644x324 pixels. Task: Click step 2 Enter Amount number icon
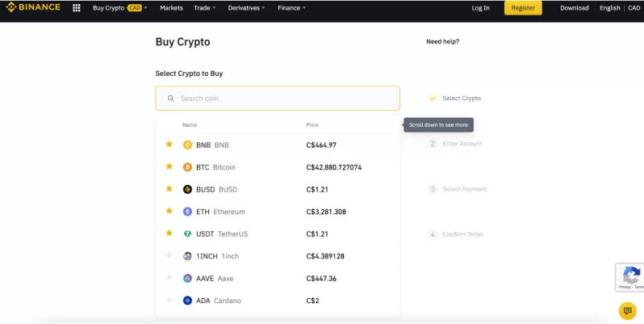[432, 144]
